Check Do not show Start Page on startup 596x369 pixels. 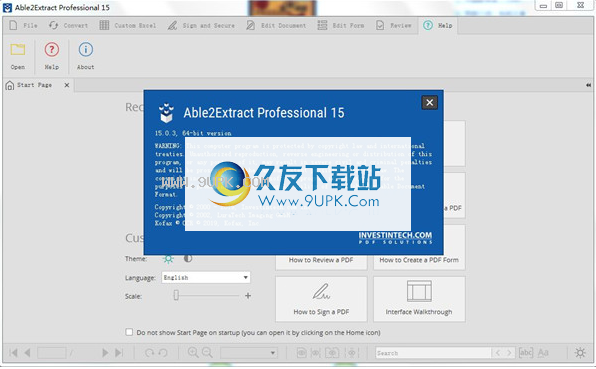pyautogui.click(x=129, y=332)
